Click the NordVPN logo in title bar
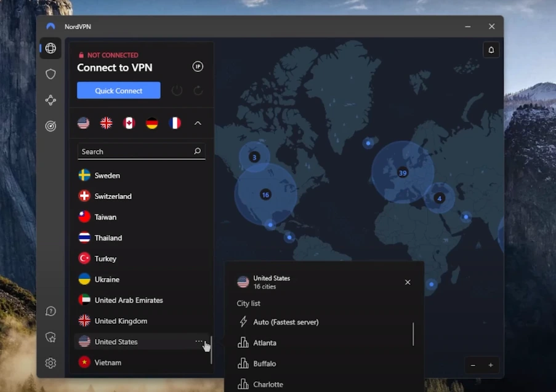 click(x=50, y=26)
